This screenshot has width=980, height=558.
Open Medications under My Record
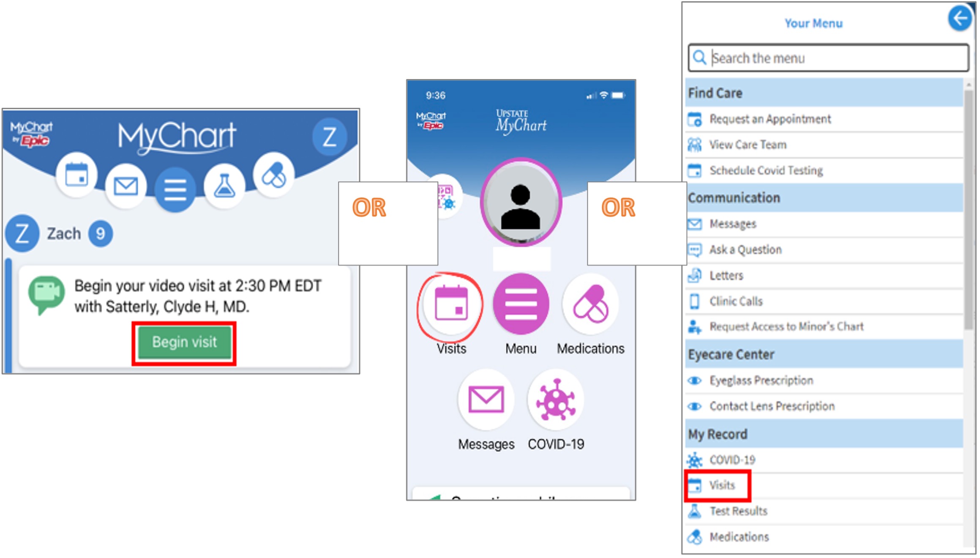click(824, 537)
